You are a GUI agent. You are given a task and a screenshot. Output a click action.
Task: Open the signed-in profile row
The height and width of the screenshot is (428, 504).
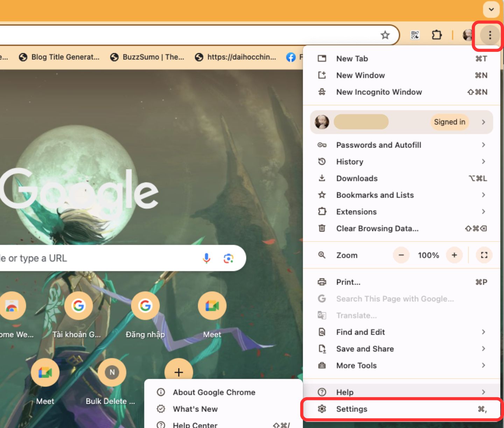click(402, 122)
